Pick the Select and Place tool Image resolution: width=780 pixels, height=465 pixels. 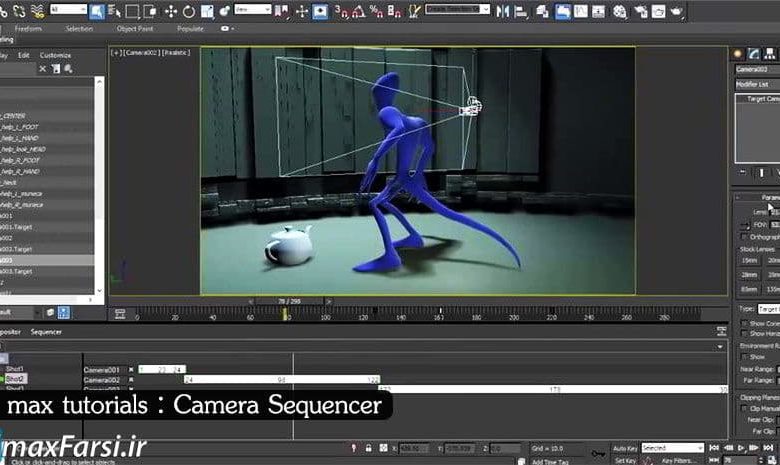(x=225, y=11)
